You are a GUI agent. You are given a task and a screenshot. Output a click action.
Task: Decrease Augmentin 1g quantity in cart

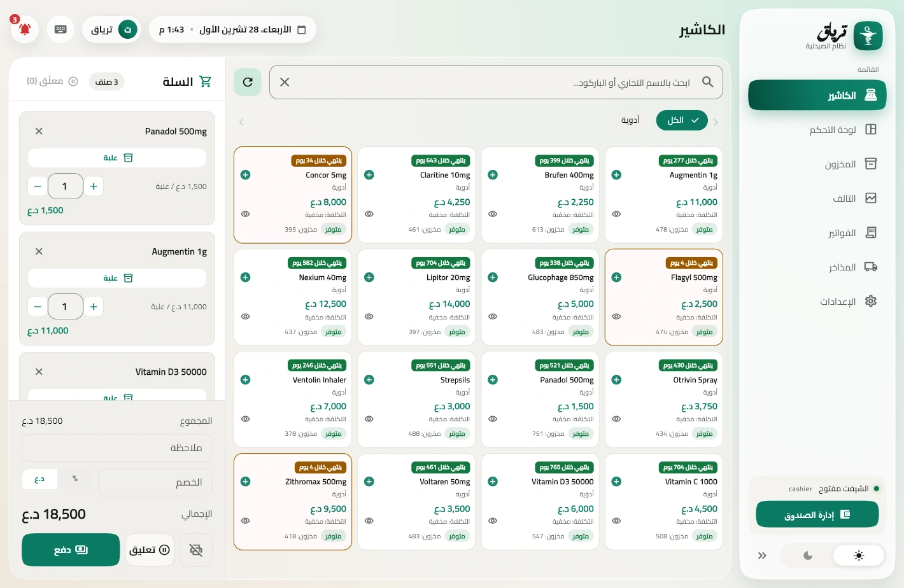click(x=38, y=307)
